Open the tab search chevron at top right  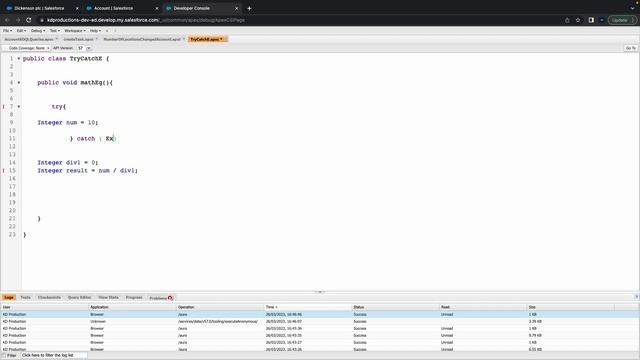632,8
